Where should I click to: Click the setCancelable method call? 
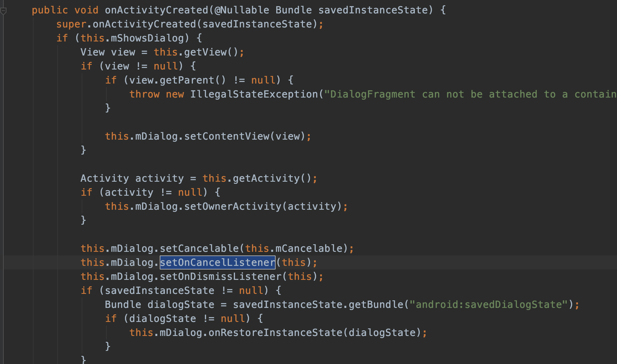click(199, 248)
